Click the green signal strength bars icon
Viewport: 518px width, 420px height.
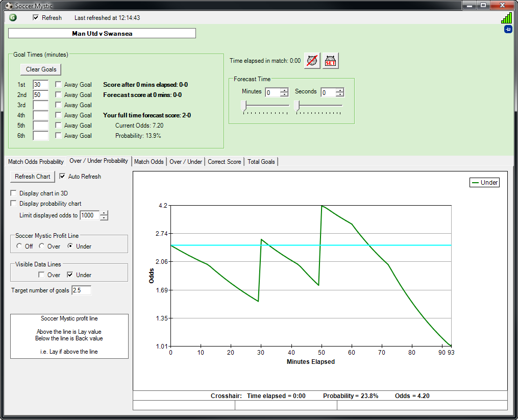(x=506, y=18)
